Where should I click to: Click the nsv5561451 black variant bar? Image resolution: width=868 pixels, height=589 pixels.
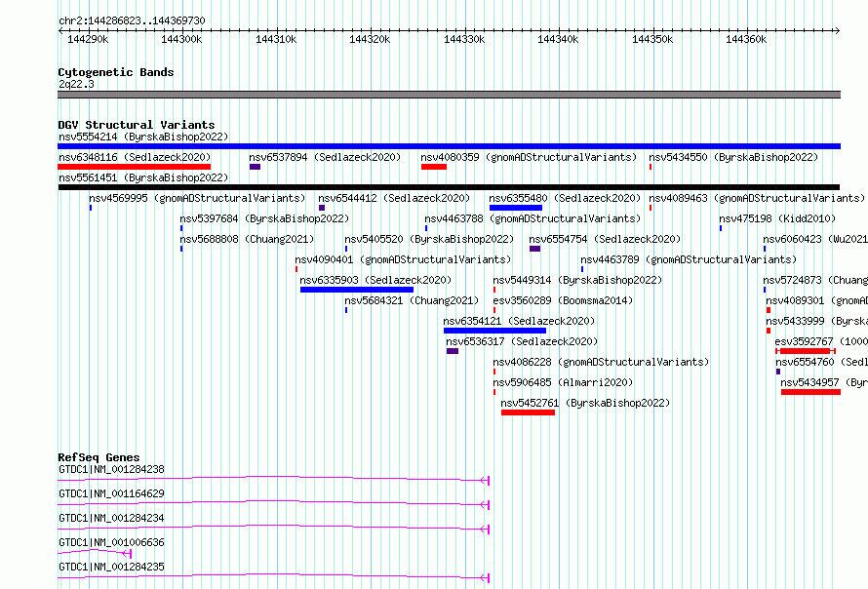click(449, 187)
